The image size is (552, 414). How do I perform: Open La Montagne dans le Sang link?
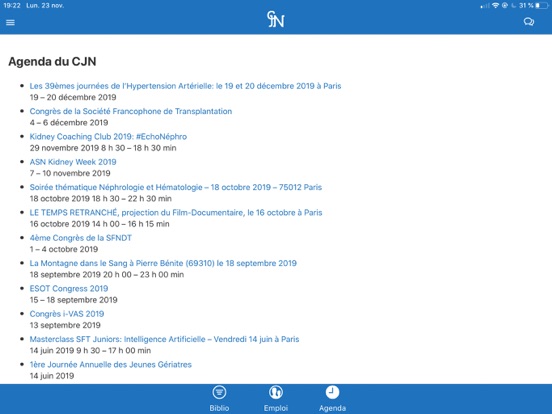(163, 263)
